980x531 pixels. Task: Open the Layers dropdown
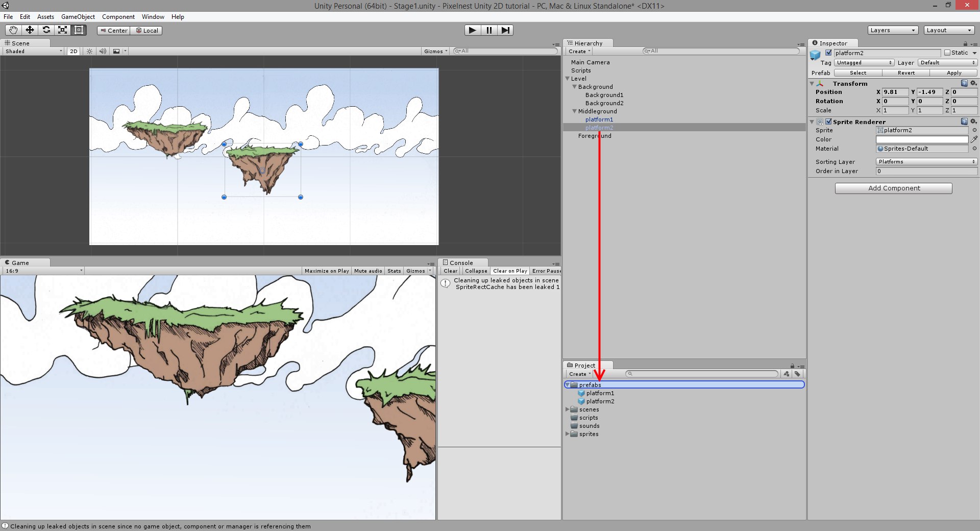tap(893, 30)
